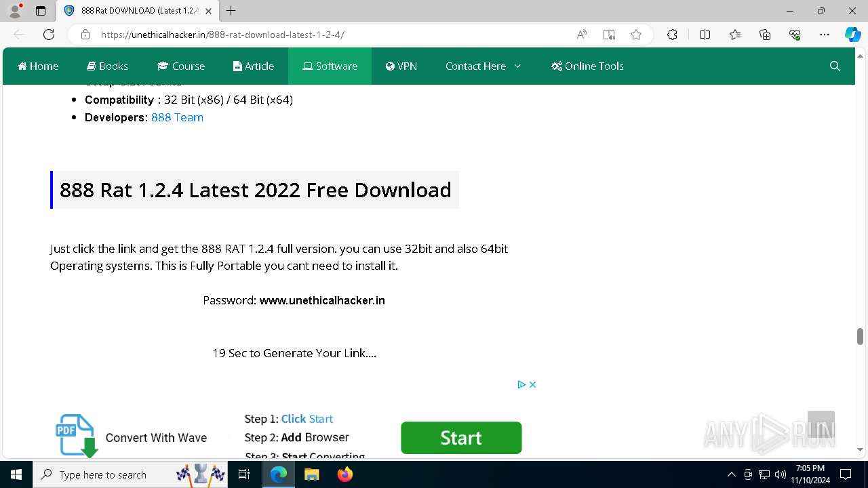Toggle split screen icon
The height and width of the screenshot is (488, 868).
705,35
